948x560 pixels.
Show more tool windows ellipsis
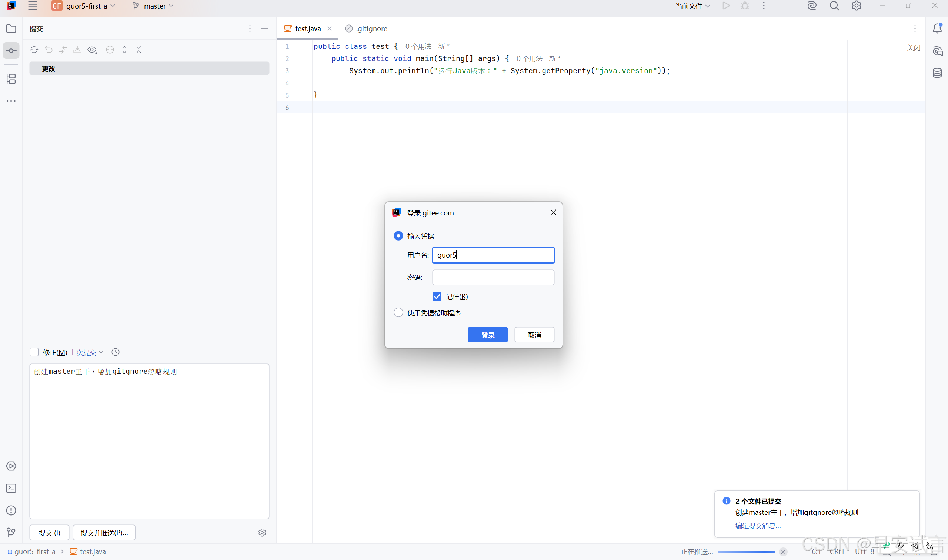tap(11, 101)
